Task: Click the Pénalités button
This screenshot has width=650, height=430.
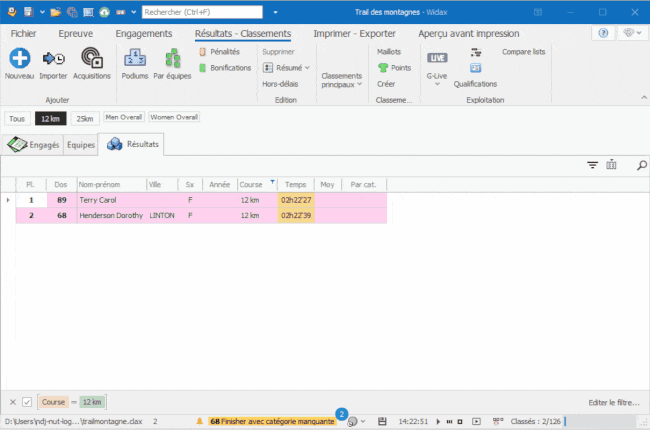Action: coord(224,51)
